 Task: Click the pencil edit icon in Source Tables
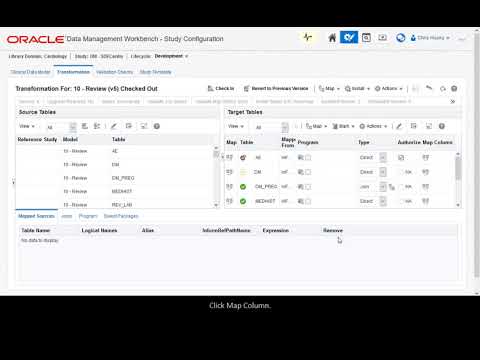[x=114, y=126]
